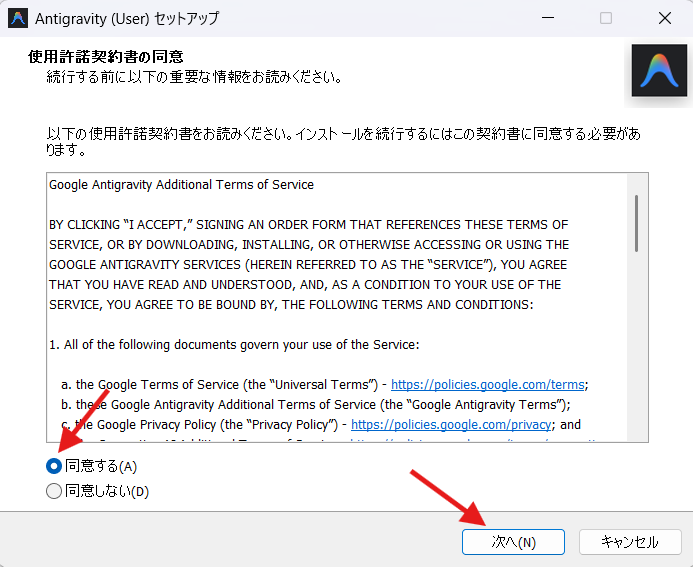The height and width of the screenshot is (567, 693).
Task: Click the Antigravity icon in title bar
Action: coord(17,18)
